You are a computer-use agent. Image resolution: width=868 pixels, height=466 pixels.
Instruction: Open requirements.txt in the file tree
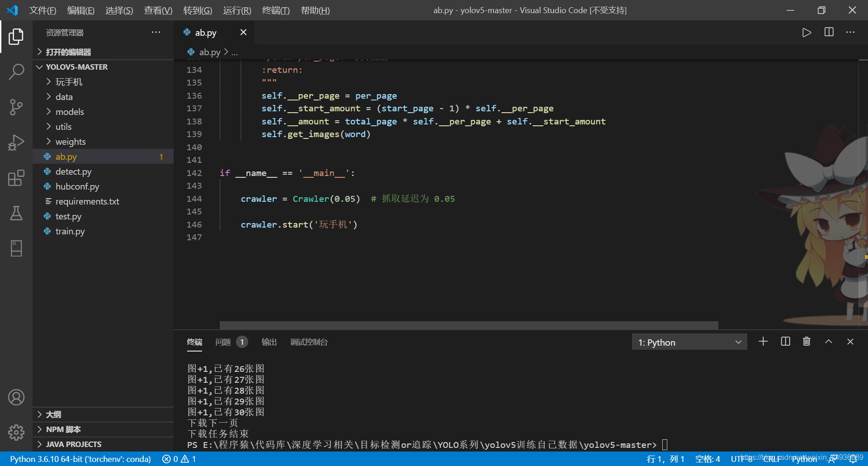(103, 201)
